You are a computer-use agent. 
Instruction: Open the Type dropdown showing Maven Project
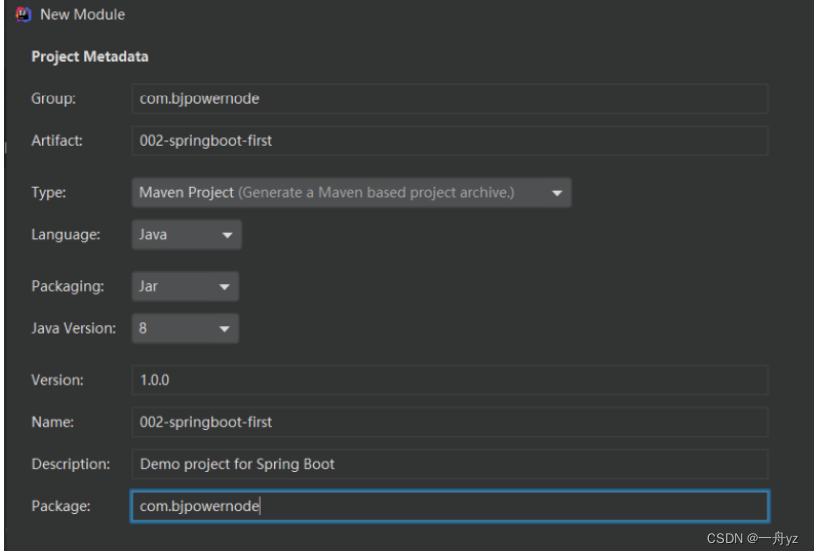point(351,193)
